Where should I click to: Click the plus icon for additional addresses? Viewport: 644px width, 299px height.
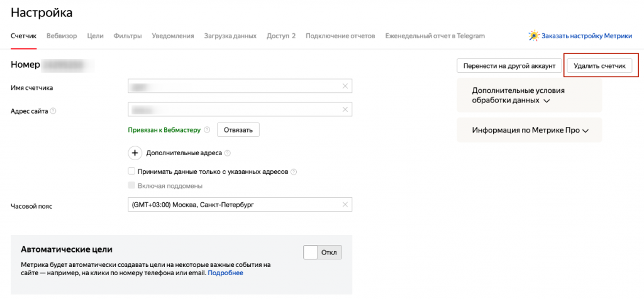(x=135, y=153)
